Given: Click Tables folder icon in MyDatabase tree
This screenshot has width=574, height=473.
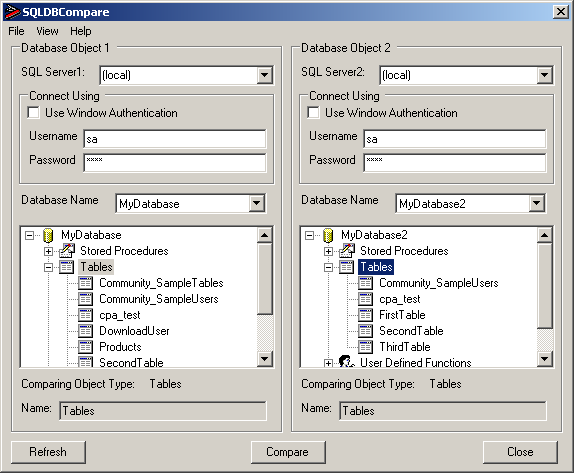Looking at the screenshot, I should click(x=66, y=267).
